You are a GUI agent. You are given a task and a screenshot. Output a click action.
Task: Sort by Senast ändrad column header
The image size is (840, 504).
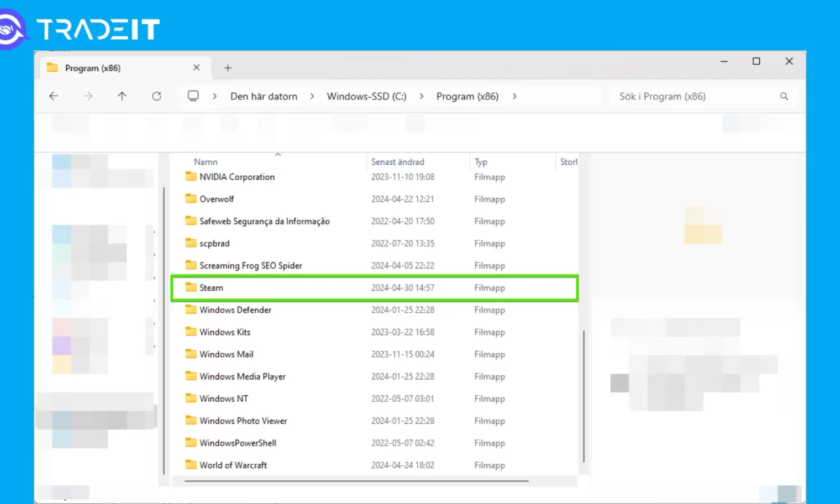pos(398,162)
